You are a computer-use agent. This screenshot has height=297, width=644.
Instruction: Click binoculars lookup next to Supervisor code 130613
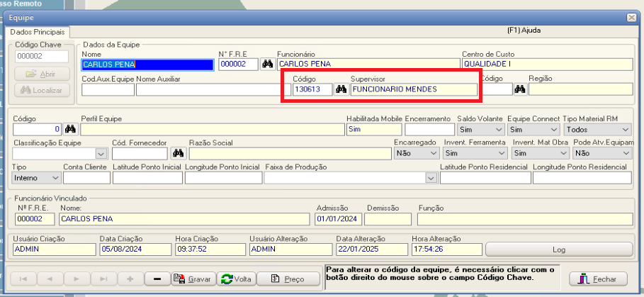[341, 89]
